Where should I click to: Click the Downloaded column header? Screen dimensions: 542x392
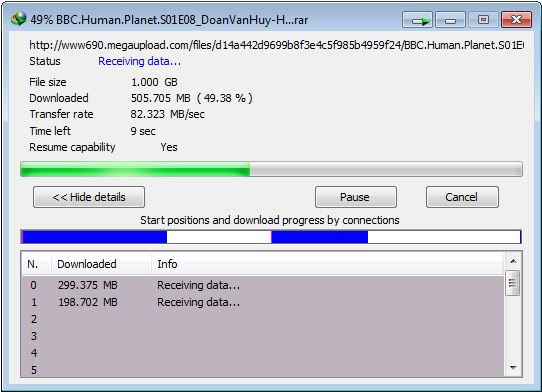101,264
